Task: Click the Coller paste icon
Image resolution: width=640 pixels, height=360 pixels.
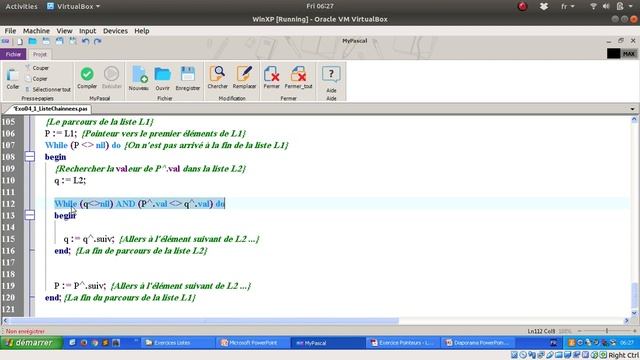Action: pyautogui.click(x=12, y=76)
